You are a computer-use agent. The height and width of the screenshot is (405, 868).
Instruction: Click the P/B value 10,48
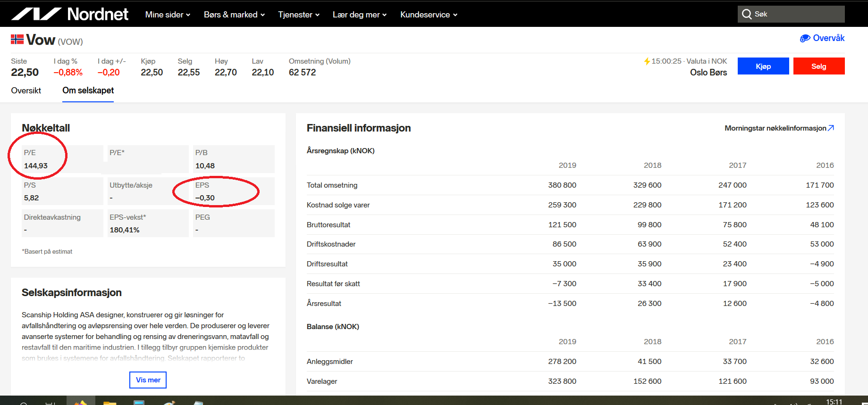(x=205, y=166)
